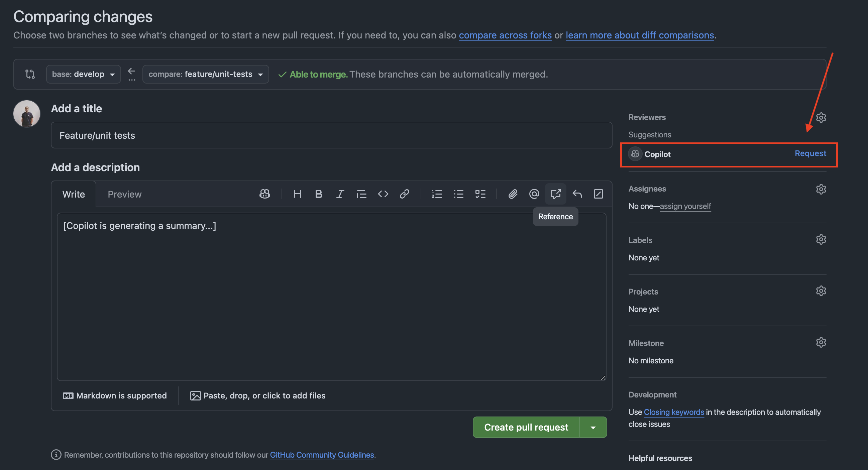Viewport: 868px width, 470px height.
Task: Insert a numbered list
Action: tap(437, 194)
